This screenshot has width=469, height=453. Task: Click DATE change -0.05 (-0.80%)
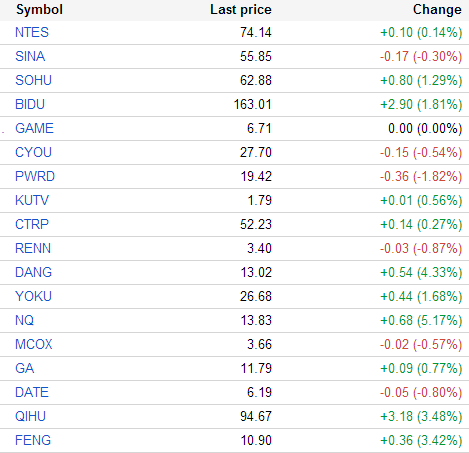tap(421, 392)
